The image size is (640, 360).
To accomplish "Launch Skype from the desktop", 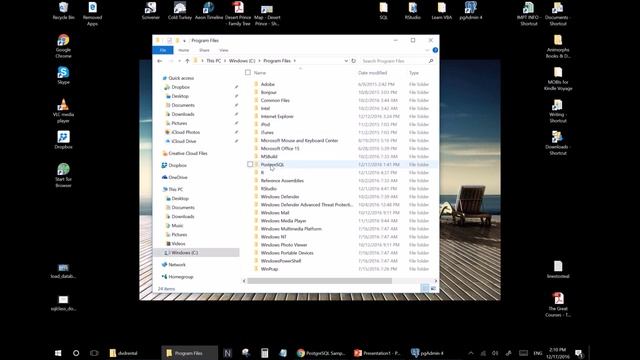I will click(63, 75).
